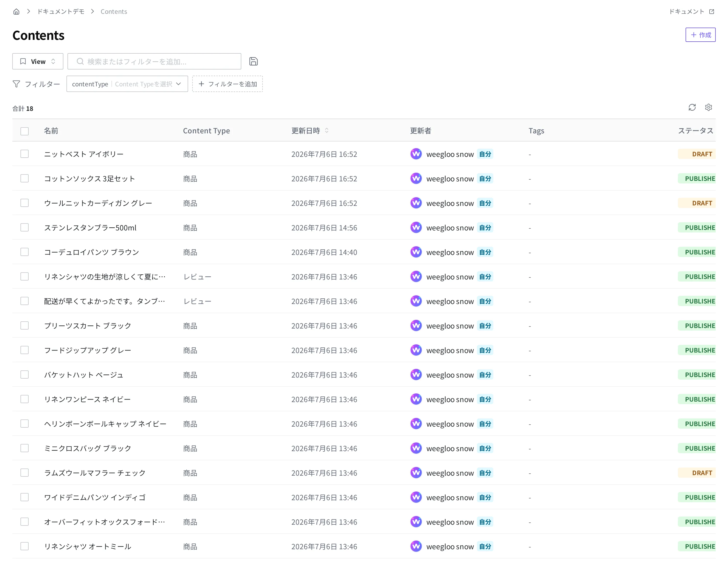
Task: Click the save view floppy disk icon
Action: pyautogui.click(x=253, y=61)
